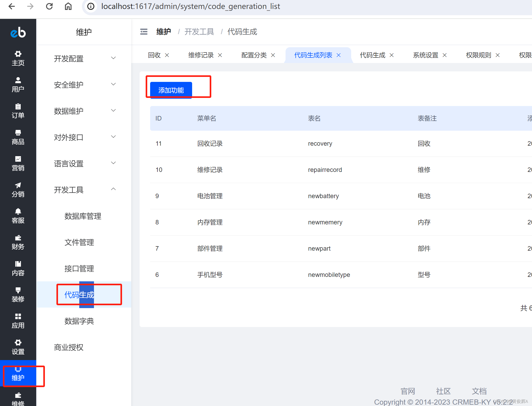Expand the 开发配置 submenu

pos(84,58)
